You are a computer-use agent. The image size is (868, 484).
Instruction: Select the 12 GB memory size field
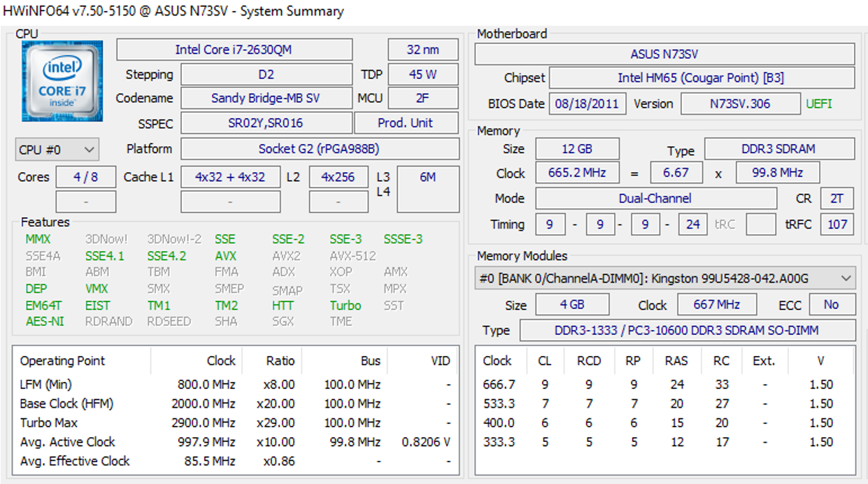pyautogui.click(x=577, y=149)
